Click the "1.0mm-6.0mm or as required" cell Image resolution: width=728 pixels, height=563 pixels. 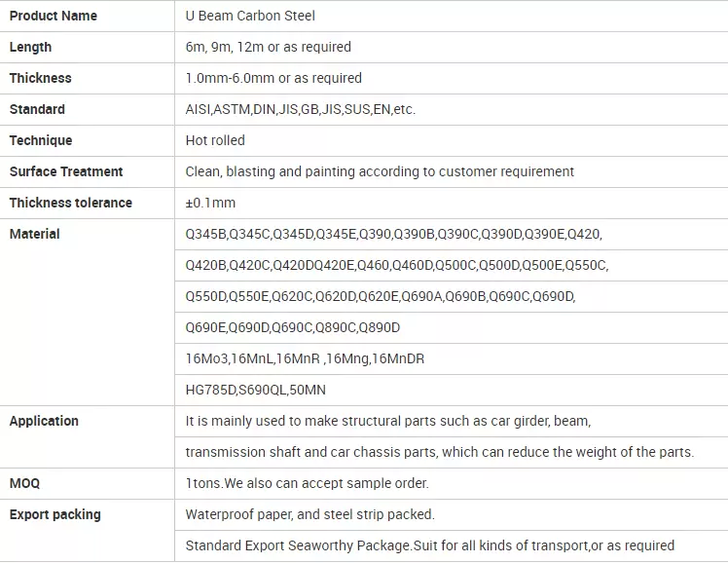(273, 78)
